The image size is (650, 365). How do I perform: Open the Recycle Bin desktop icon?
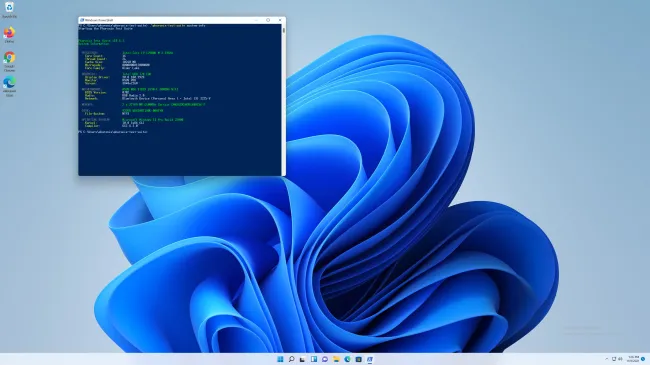pyautogui.click(x=9, y=10)
